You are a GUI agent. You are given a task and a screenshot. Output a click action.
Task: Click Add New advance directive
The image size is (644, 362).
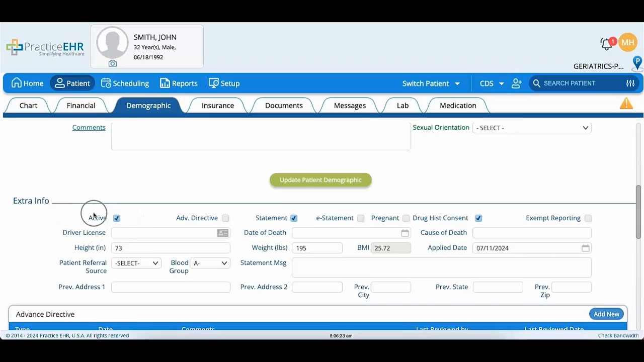pos(606,314)
